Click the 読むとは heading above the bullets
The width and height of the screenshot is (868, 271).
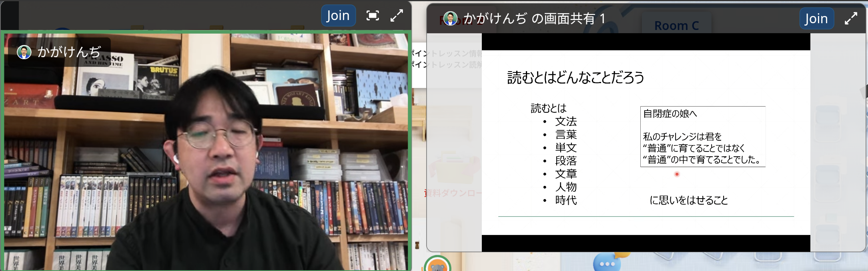pos(549,108)
